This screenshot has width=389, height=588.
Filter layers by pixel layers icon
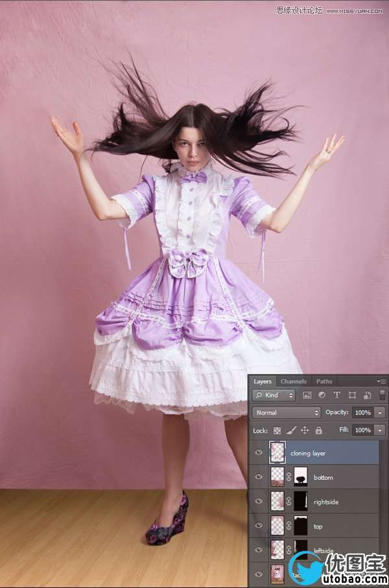point(307,395)
